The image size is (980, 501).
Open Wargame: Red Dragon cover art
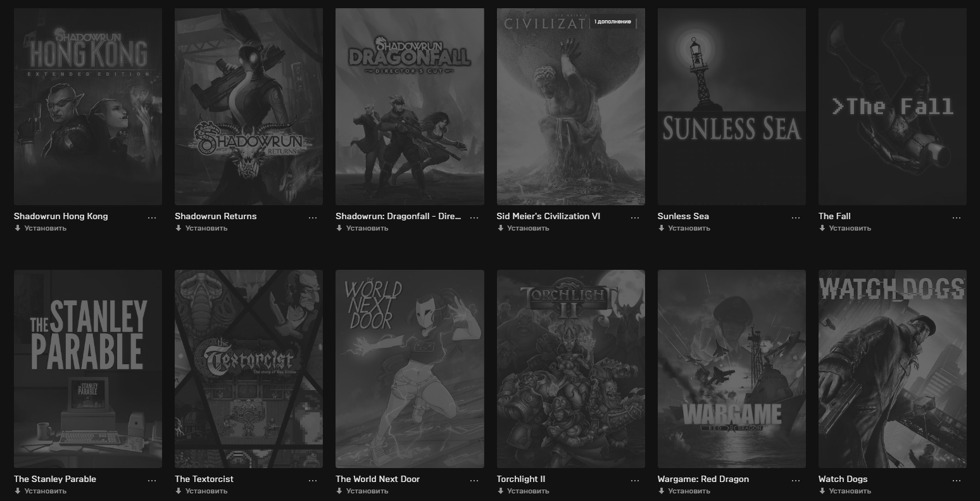pos(732,369)
